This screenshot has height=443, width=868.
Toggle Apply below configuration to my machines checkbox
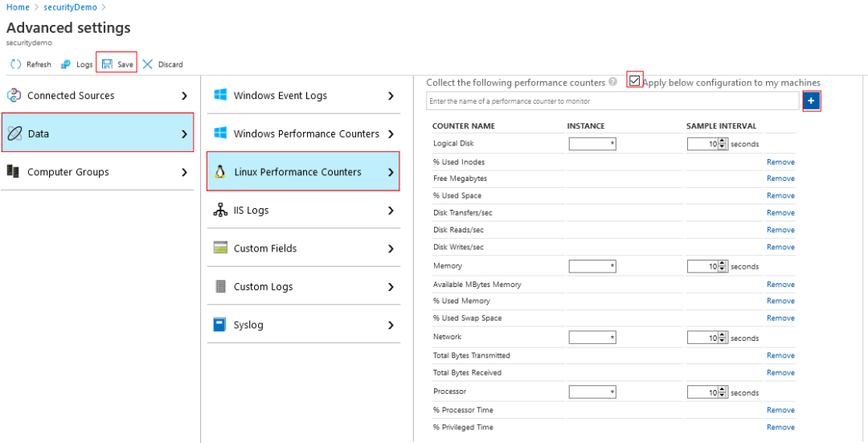click(x=635, y=81)
